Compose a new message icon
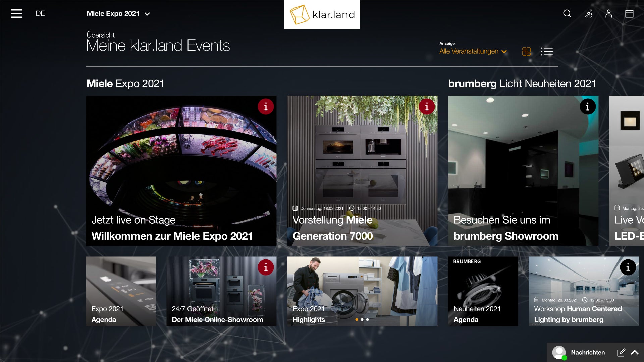Image resolution: width=644 pixels, height=362 pixels. tap(621, 352)
